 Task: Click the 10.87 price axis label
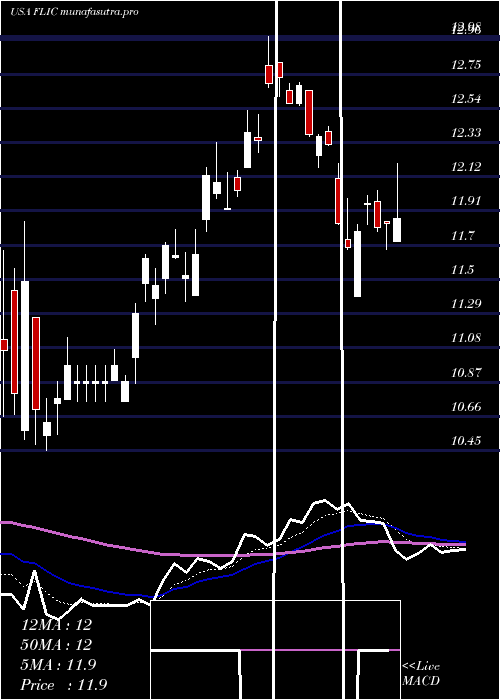(x=466, y=372)
